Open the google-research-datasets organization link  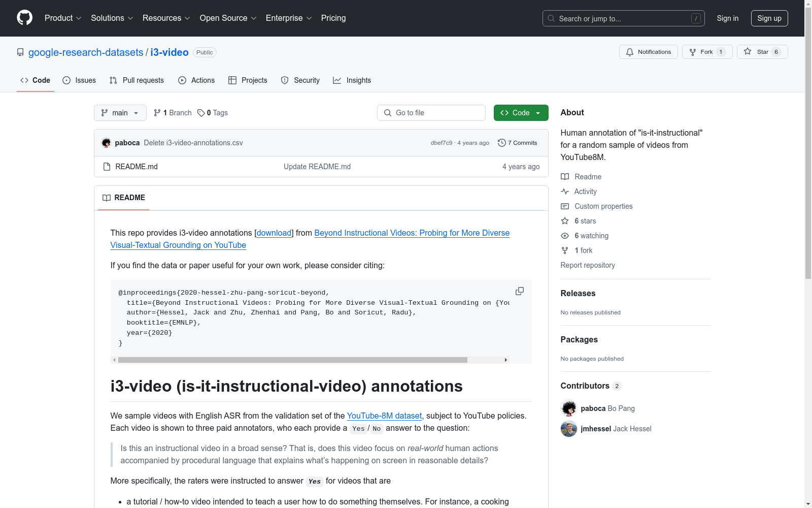pos(86,52)
